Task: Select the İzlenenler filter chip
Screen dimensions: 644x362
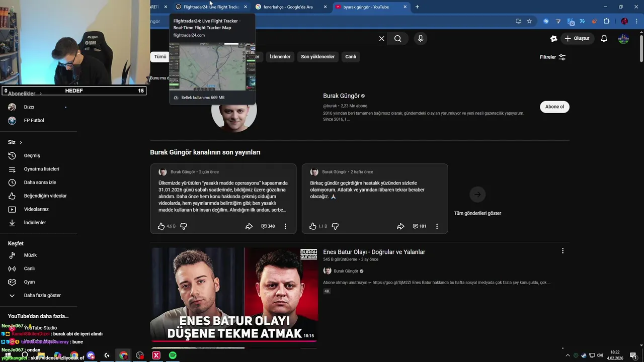Action: pos(280,57)
